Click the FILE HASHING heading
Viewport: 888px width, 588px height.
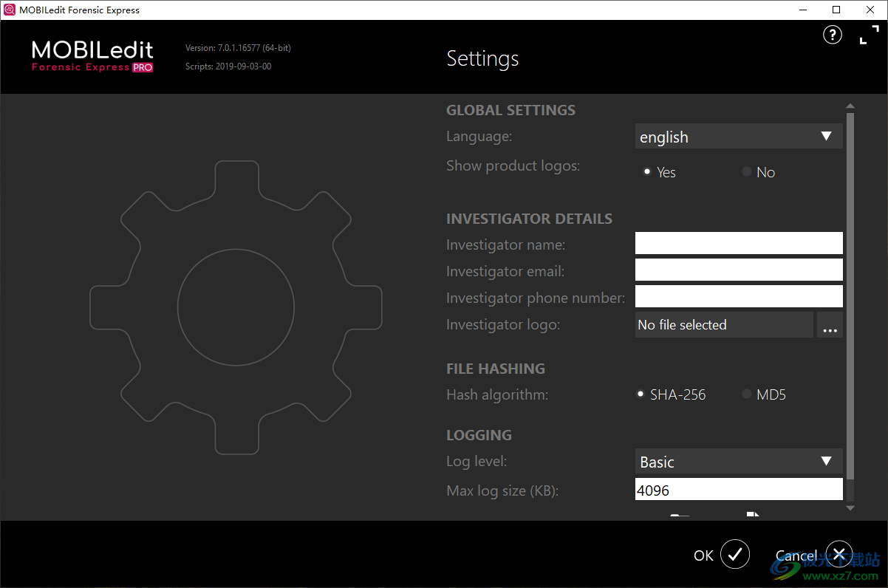pyautogui.click(x=496, y=369)
